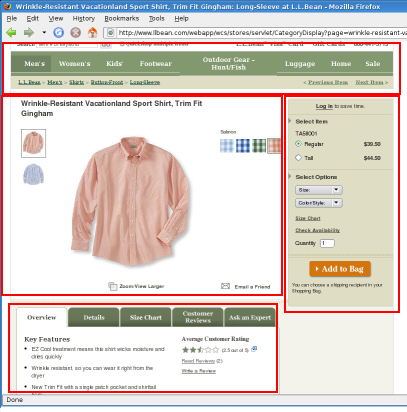Open the Kids' navigation tab

pyautogui.click(x=115, y=64)
